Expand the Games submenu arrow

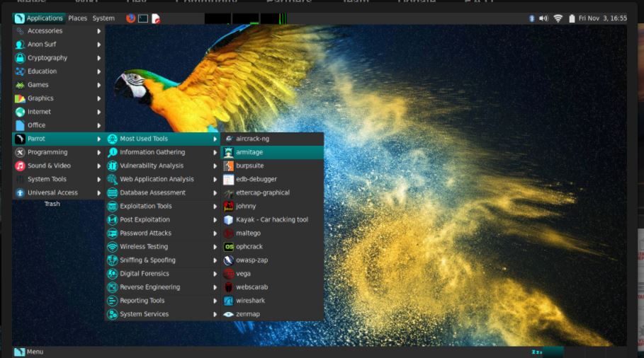99,85
